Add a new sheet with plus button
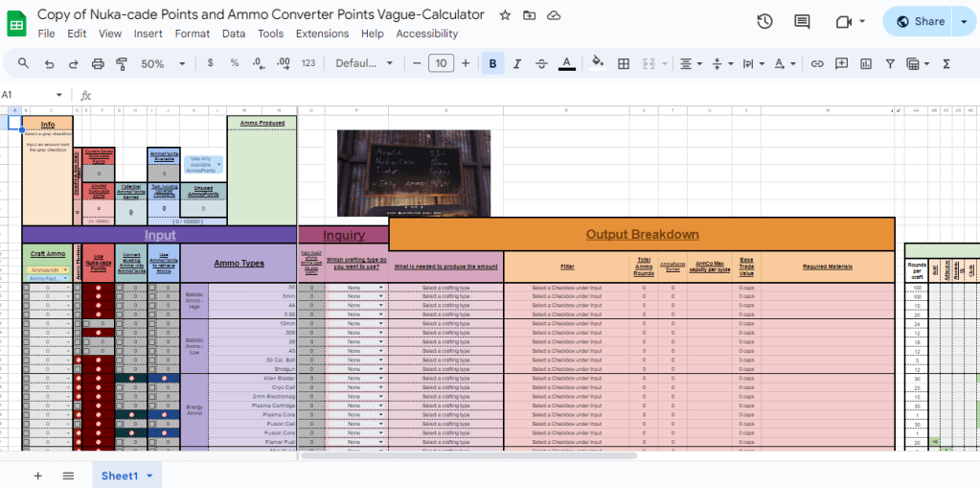980x488 pixels. point(38,476)
